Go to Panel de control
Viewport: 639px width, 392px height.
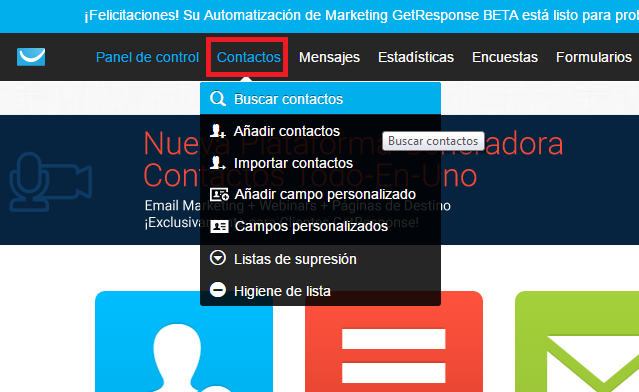(147, 57)
